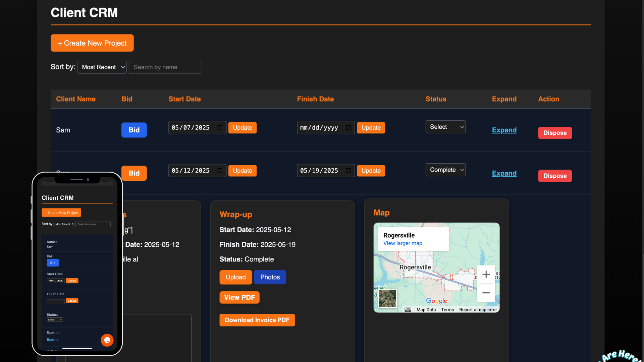Open calendar icon on 05/19/2025 finish date
The height and width of the screenshot is (362, 644).
point(348,171)
